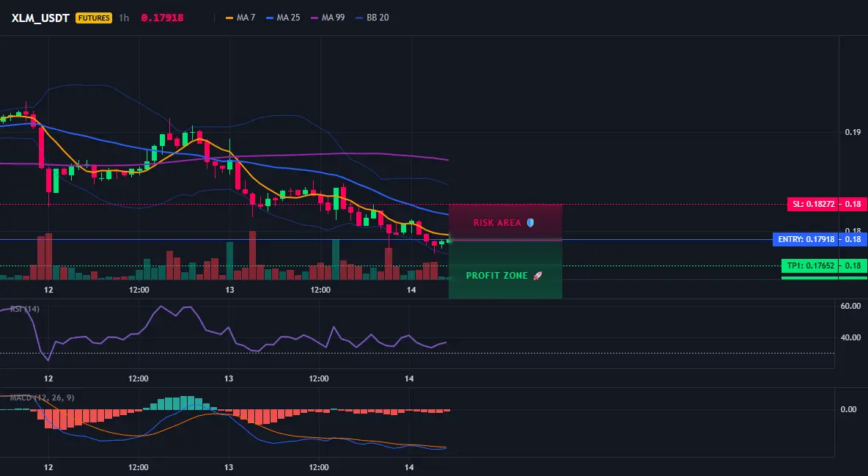Click the 40.00 RSI axis value
This screenshot has width=868, height=476.
click(x=851, y=337)
